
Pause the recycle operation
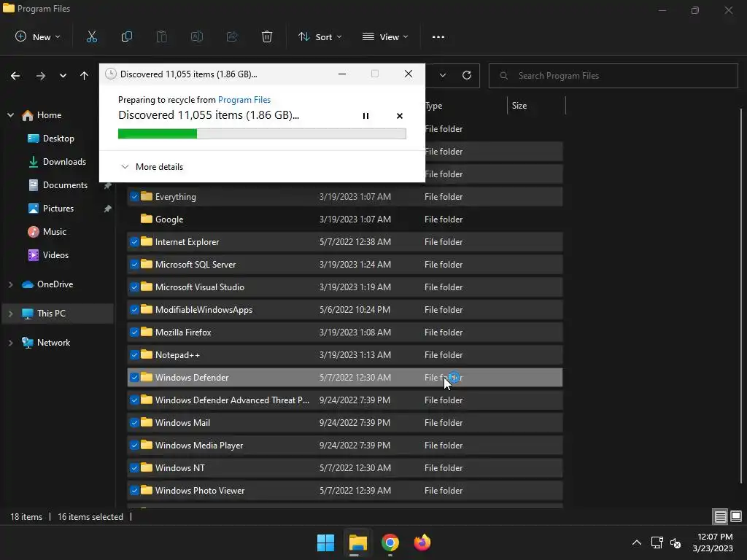click(365, 116)
